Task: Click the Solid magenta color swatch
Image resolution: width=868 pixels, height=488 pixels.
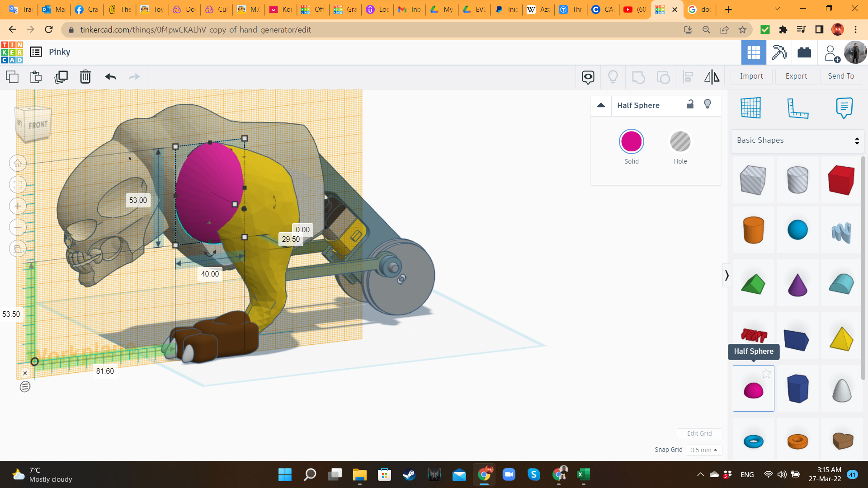Action: (x=631, y=142)
